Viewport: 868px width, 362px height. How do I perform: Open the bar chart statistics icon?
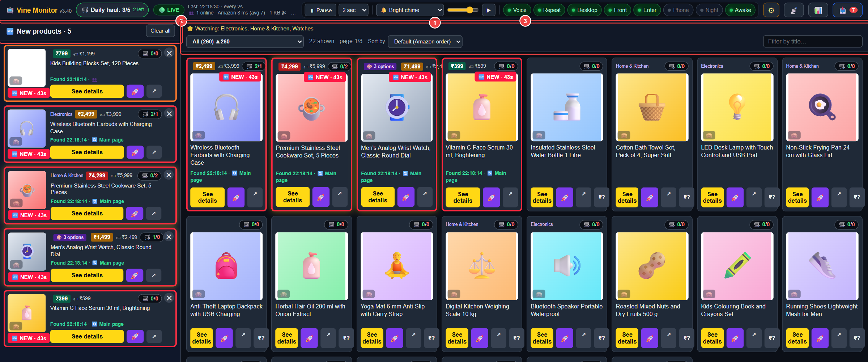tap(818, 10)
